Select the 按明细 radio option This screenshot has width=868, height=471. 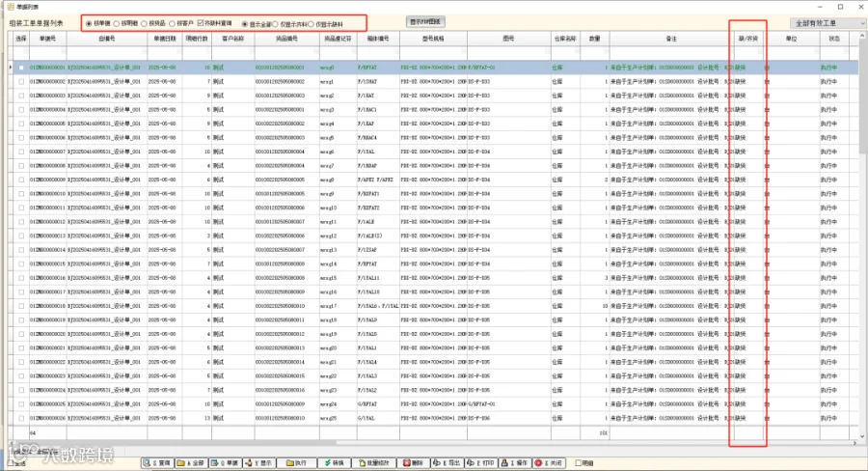tap(117, 24)
